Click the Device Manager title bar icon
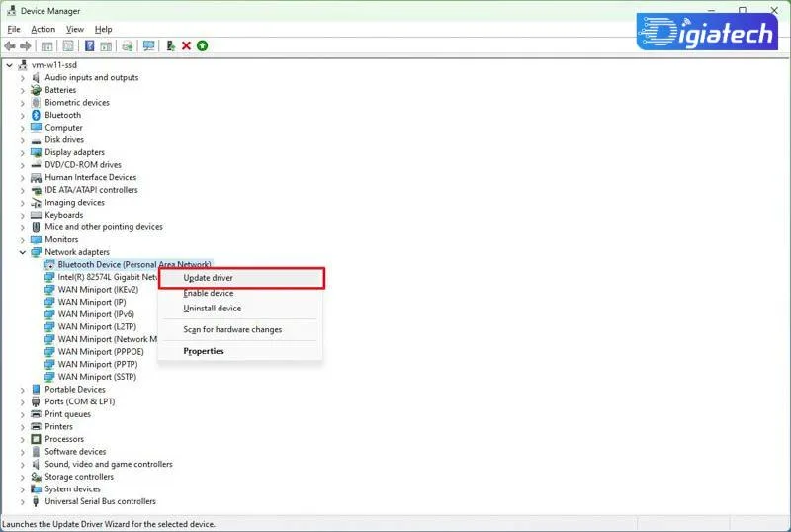Image resolution: width=791 pixels, height=532 pixels. pos(12,10)
